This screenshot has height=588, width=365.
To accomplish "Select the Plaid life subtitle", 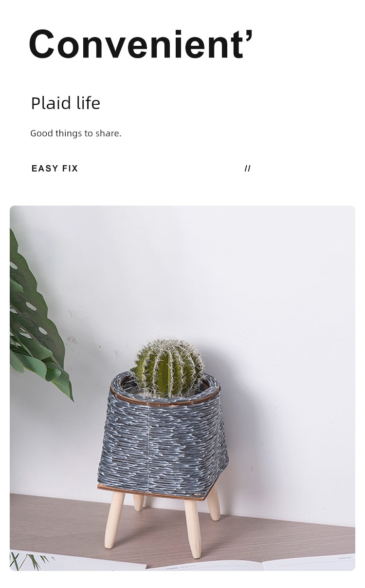I will coord(65,103).
